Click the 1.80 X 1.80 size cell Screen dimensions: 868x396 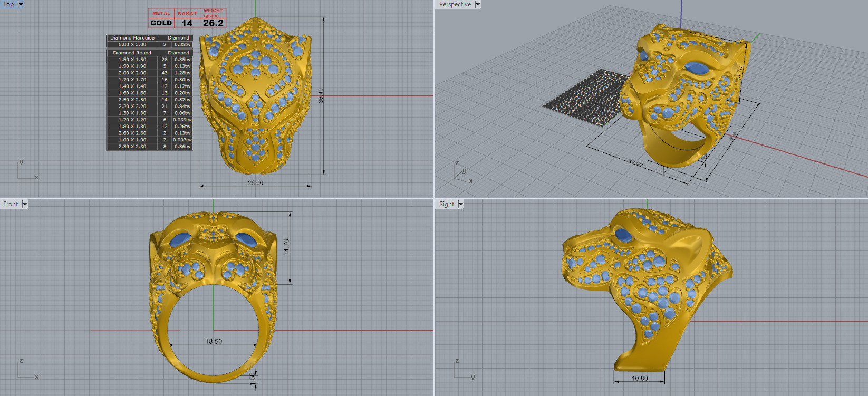132,127
